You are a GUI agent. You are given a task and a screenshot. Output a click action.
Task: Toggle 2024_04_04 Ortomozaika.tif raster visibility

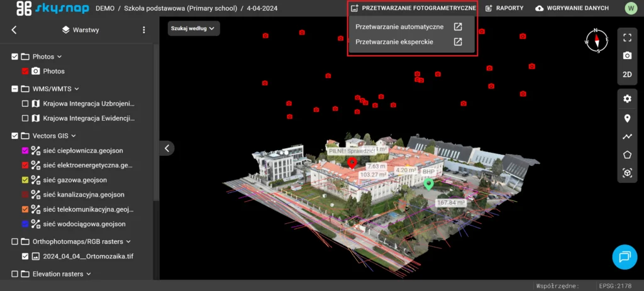coord(25,256)
